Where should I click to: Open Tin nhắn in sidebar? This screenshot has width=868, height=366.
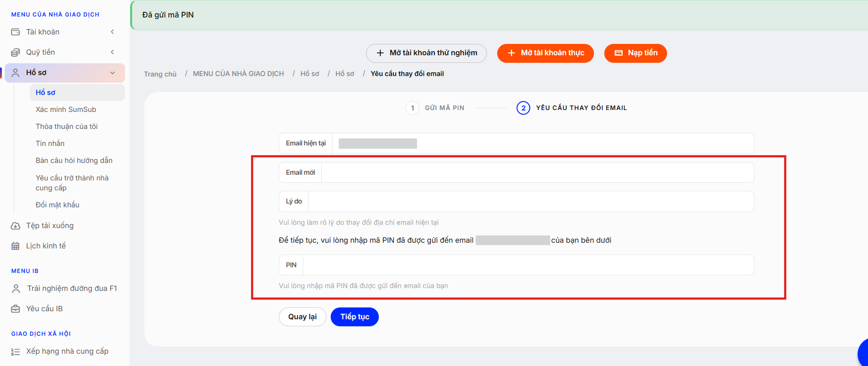click(x=50, y=144)
